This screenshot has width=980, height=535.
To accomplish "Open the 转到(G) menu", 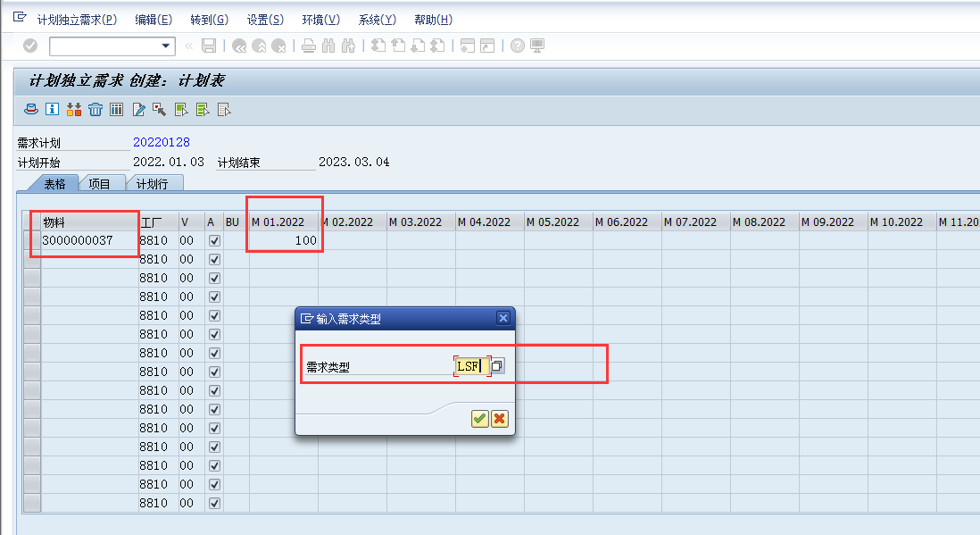I will tap(208, 18).
